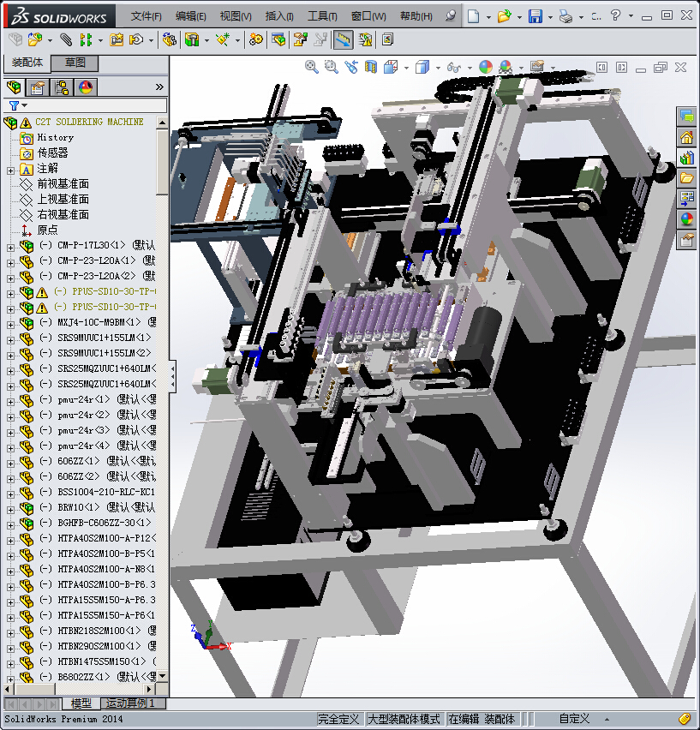
Task: Click the Mate paperclip icon
Action: click(x=66, y=39)
